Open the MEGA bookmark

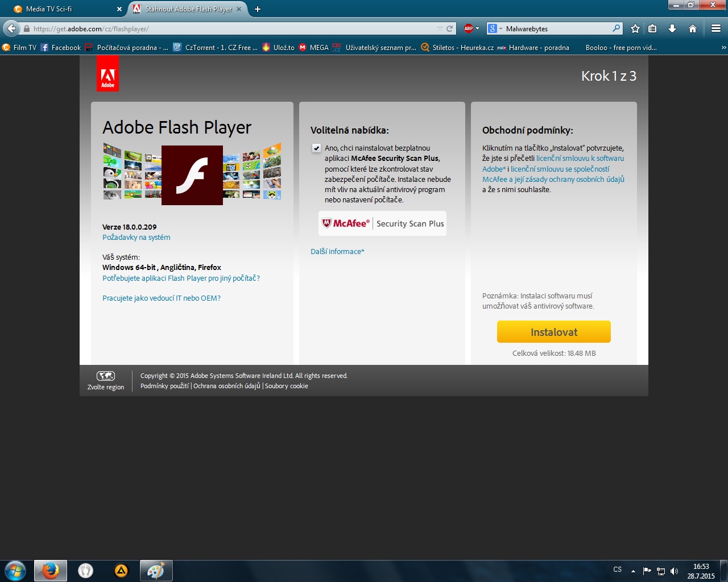[314, 48]
